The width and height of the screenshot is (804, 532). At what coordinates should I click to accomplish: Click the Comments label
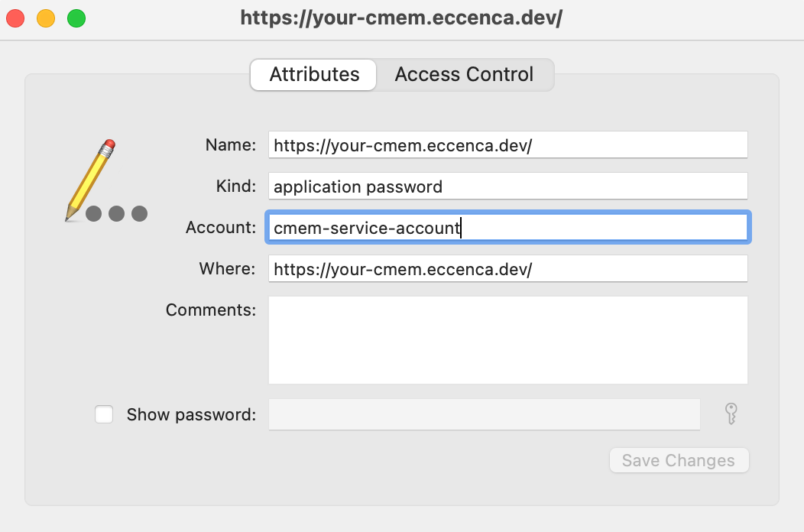[x=211, y=310]
